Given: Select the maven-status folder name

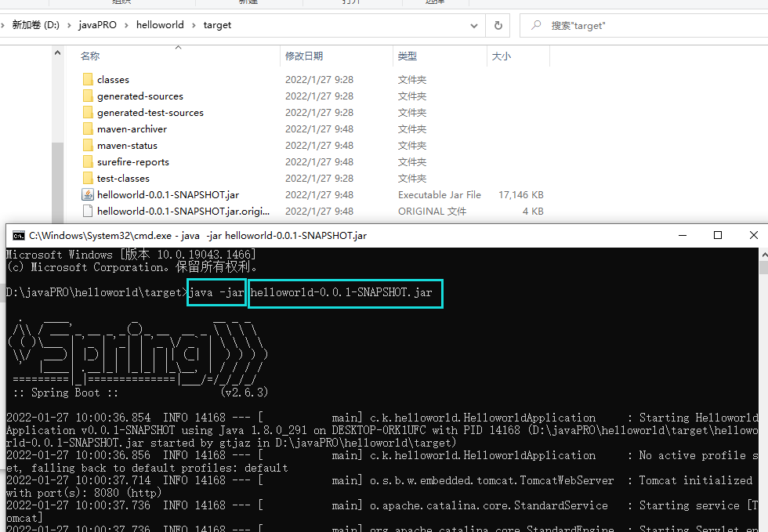Looking at the screenshot, I should point(127,146).
